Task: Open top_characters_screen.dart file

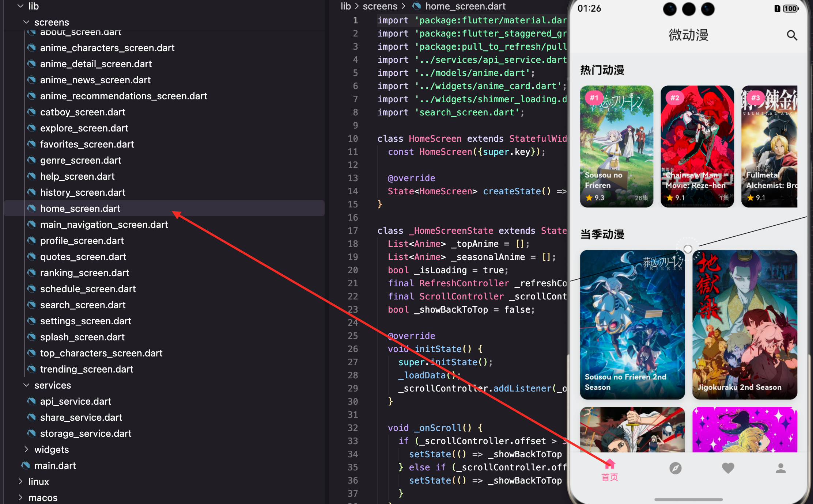Action: click(x=101, y=353)
